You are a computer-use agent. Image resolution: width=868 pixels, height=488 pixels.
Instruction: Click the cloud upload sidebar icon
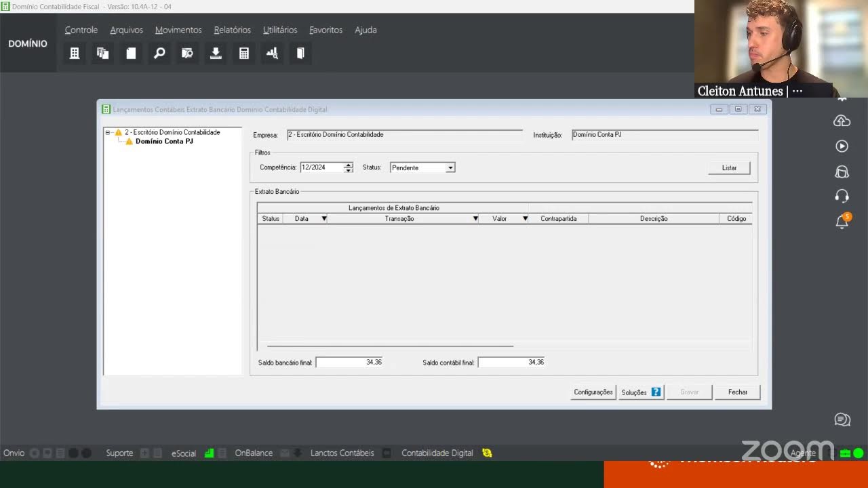tap(842, 121)
